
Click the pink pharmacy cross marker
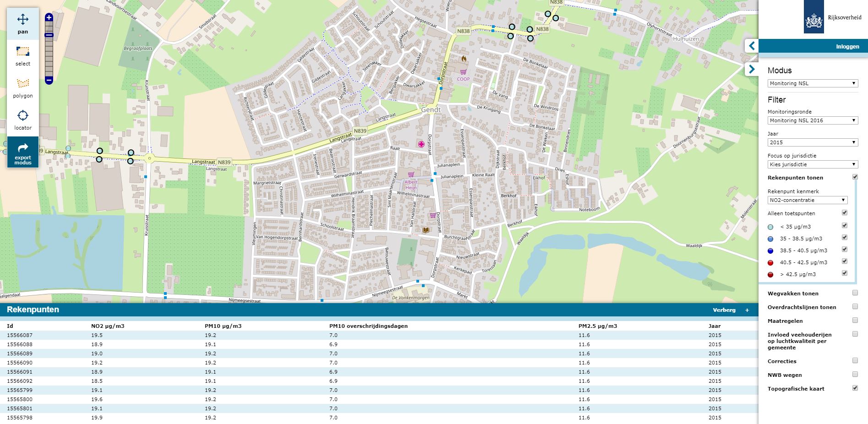coord(421,144)
